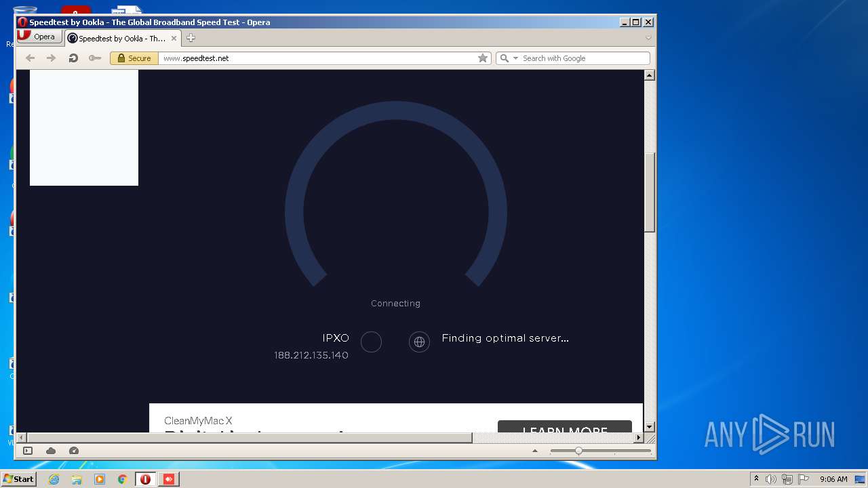Click the LEARN MORE ad button
The width and height of the screenshot is (868, 488).
click(565, 427)
